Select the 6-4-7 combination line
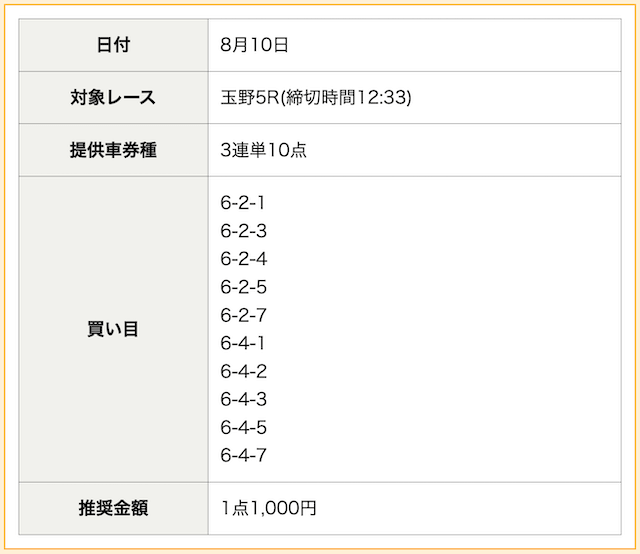Screen dimensions: 640x554 coord(244,455)
